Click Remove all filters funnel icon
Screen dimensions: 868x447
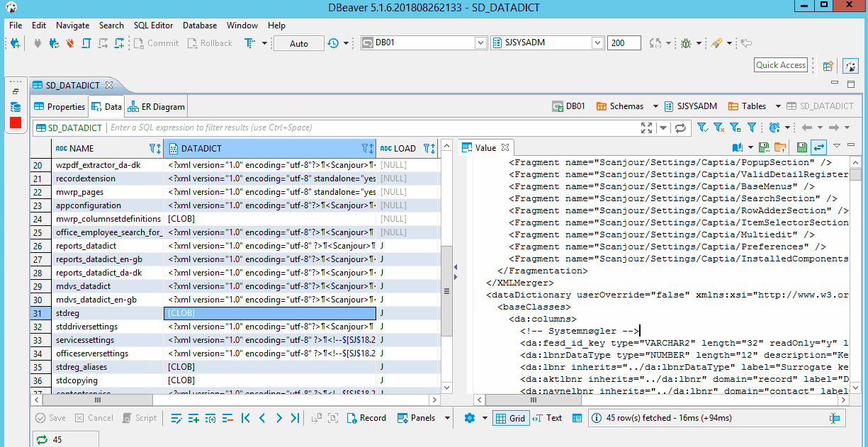click(718, 128)
